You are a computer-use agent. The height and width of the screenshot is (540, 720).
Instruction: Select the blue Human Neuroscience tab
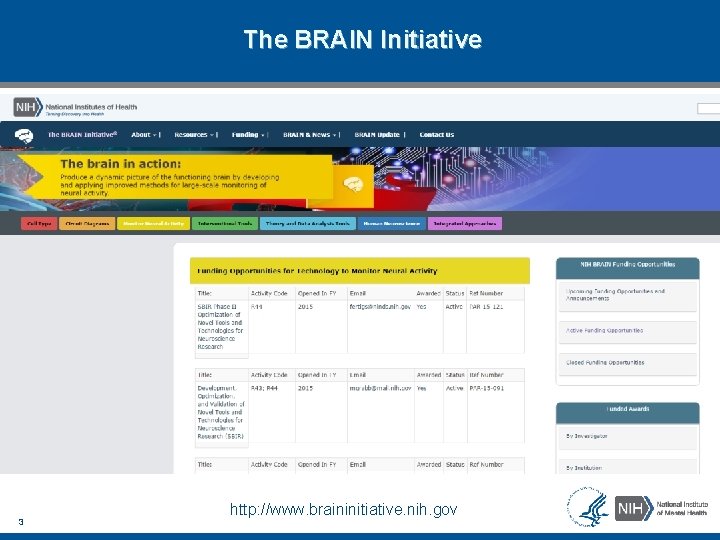(392, 224)
